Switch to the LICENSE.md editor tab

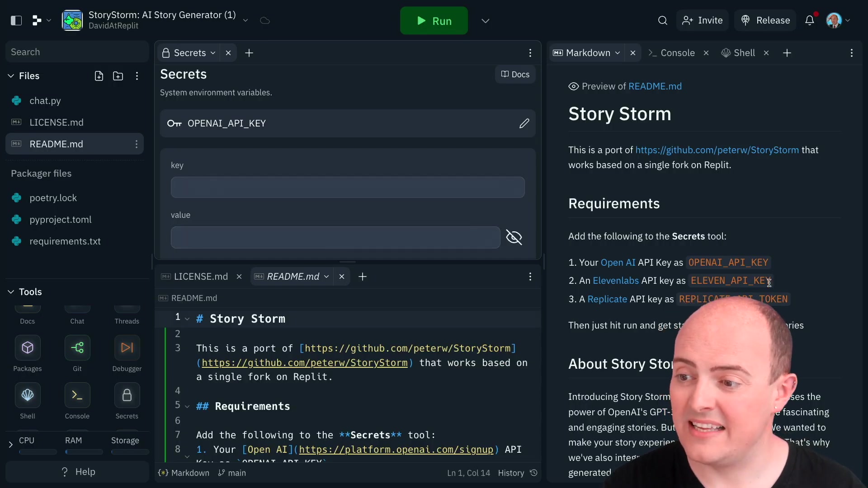195,277
